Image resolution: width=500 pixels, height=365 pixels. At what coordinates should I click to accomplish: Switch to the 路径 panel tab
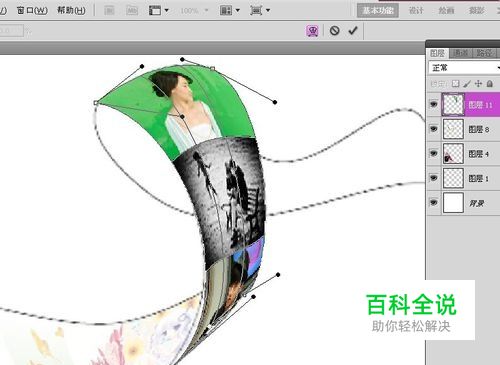click(x=484, y=53)
